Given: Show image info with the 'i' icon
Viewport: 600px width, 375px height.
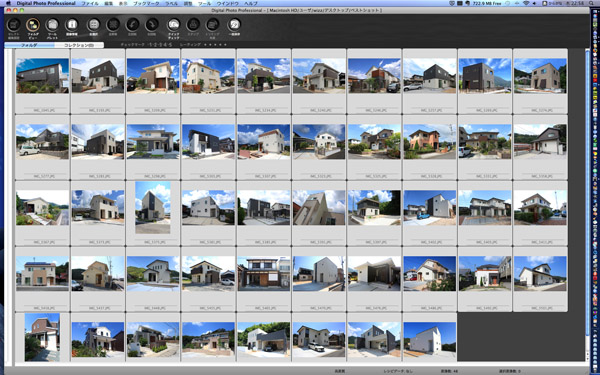Looking at the screenshot, I should click(72, 25).
